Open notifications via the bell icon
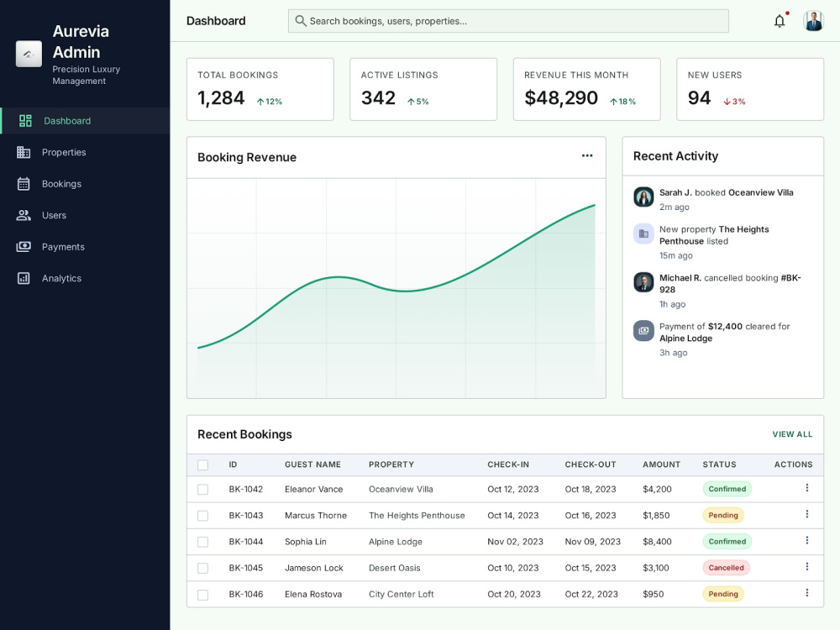Viewport: 840px width, 630px height. tap(780, 20)
